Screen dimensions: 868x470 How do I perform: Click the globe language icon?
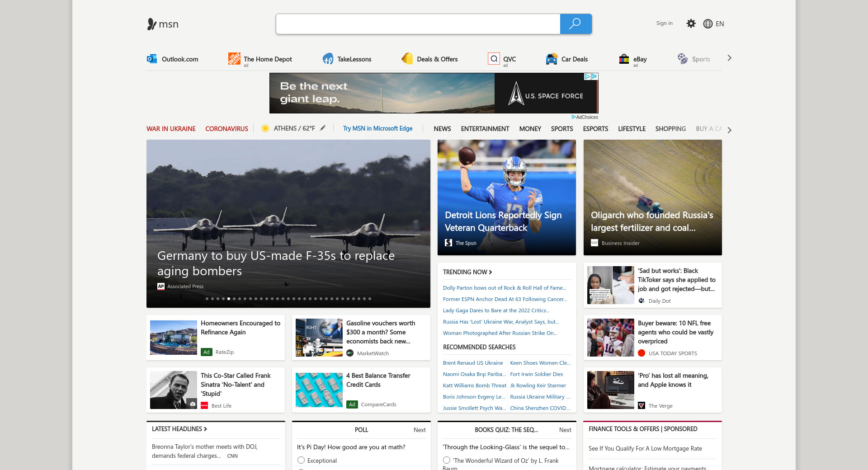pos(708,24)
